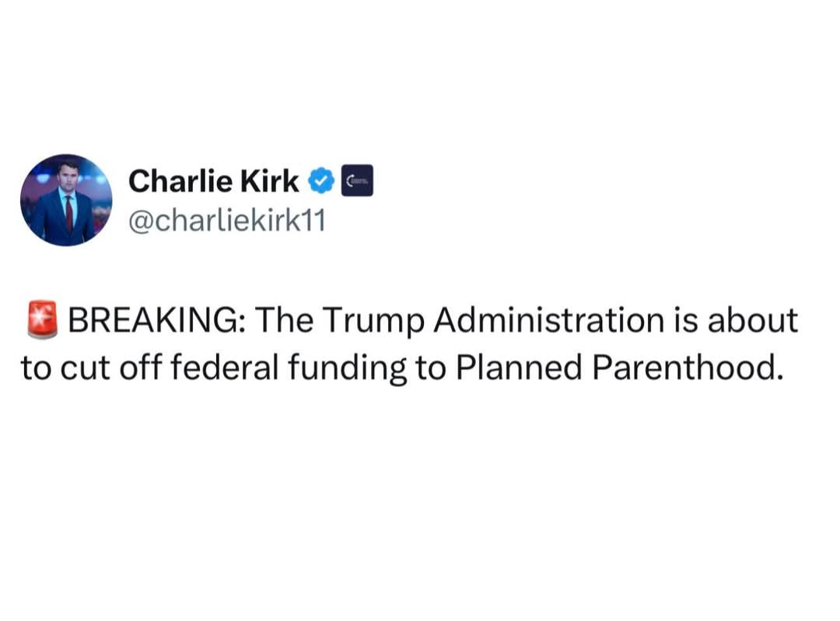This screenshot has height=621, width=840.
Task: Click the word BREAKING in the tweet
Action: coord(156,320)
